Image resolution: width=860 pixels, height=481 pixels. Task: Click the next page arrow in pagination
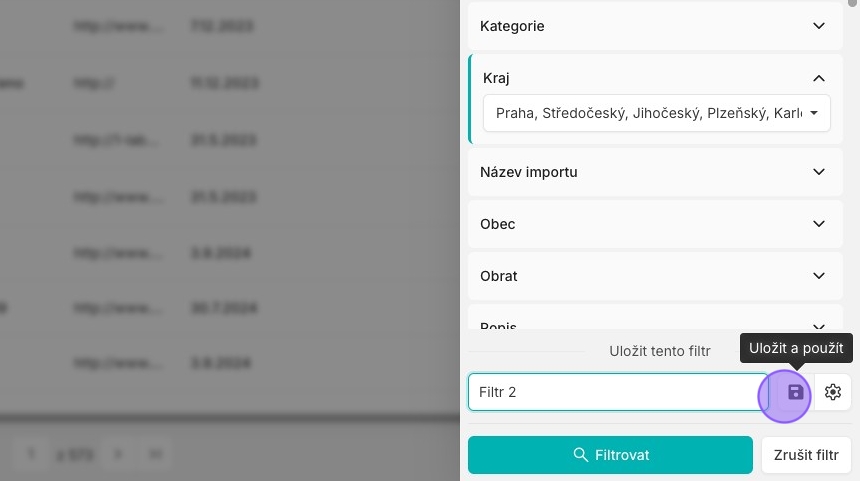[117, 454]
